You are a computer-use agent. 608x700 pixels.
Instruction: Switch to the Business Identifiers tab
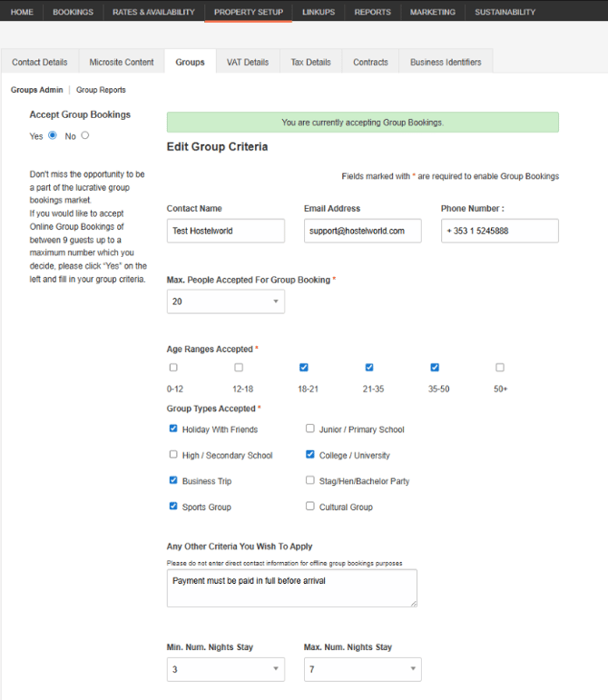click(446, 63)
